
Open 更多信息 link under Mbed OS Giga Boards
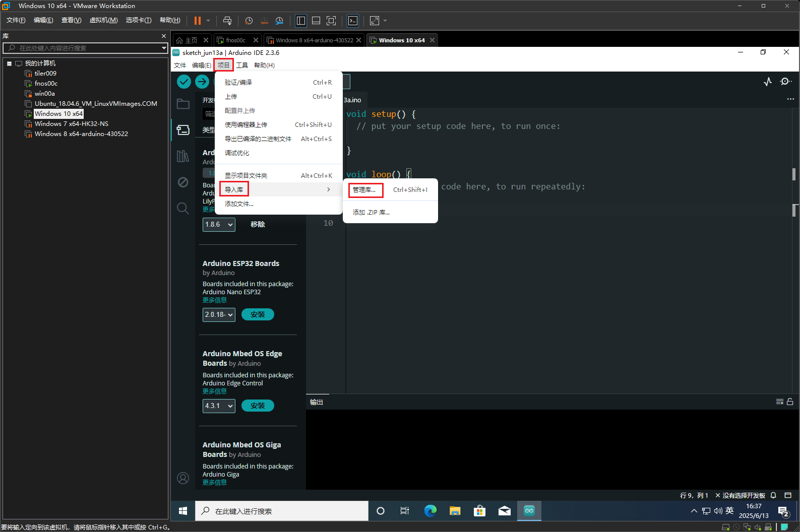[x=215, y=482]
